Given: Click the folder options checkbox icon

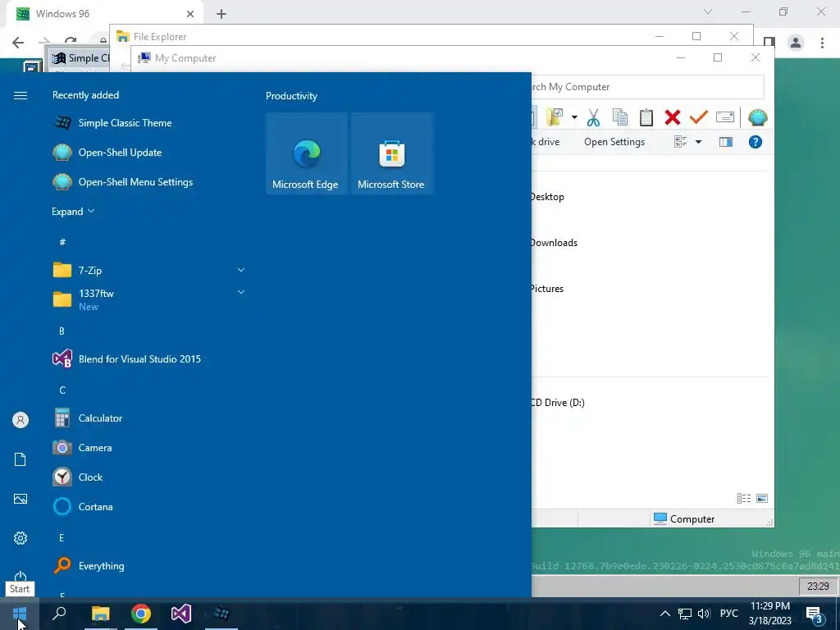Looking at the screenshot, I should pos(555,117).
